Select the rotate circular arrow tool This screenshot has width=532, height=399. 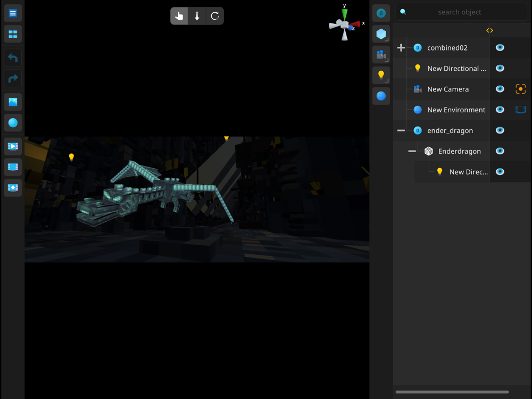pyautogui.click(x=215, y=16)
